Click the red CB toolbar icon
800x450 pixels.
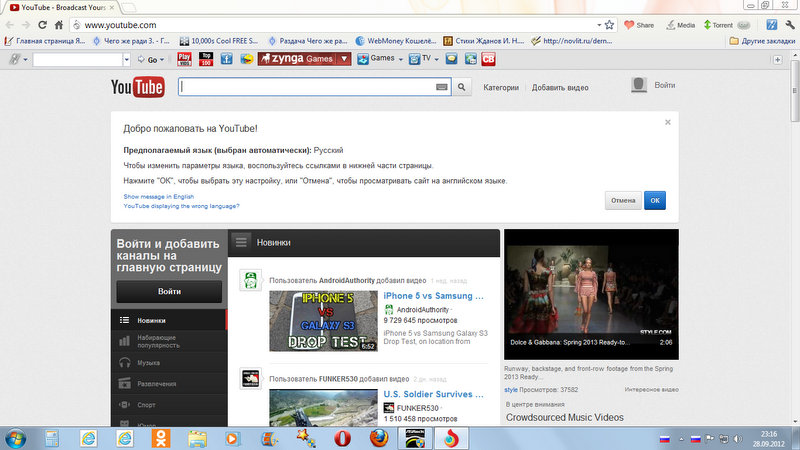coord(488,59)
